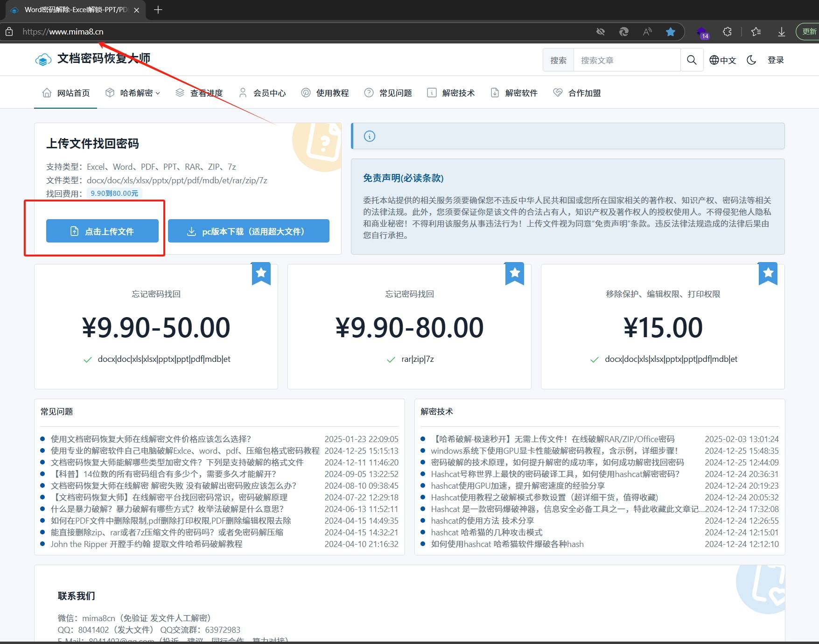Open article John the Ripper 开膛手约翰
The height and width of the screenshot is (644, 819).
[x=147, y=544]
